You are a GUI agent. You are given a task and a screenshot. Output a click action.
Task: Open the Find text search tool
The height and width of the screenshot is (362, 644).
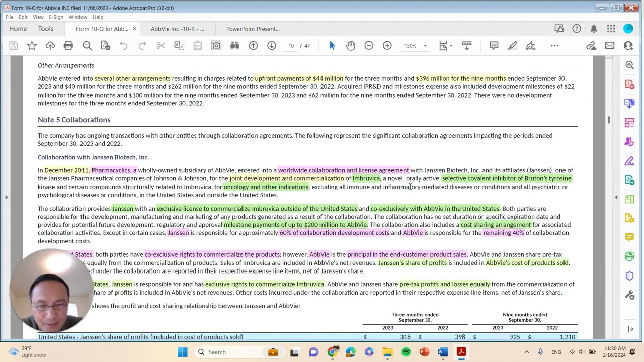[x=87, y=46]
